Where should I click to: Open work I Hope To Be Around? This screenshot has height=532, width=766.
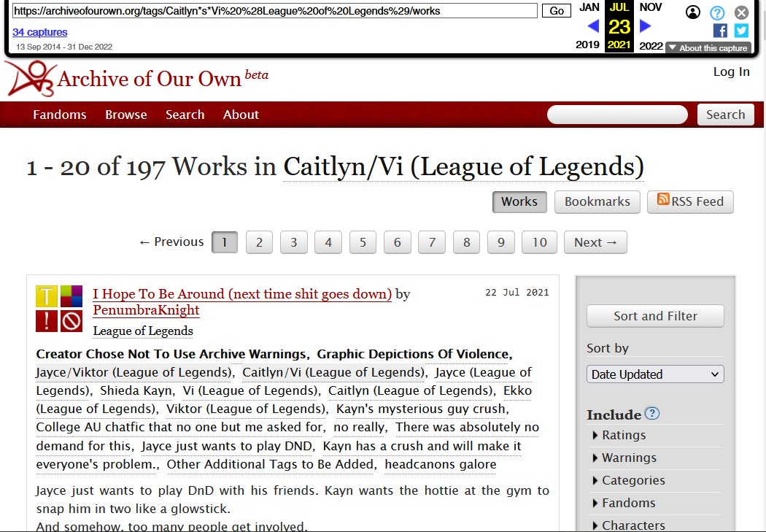pos(242,294)
